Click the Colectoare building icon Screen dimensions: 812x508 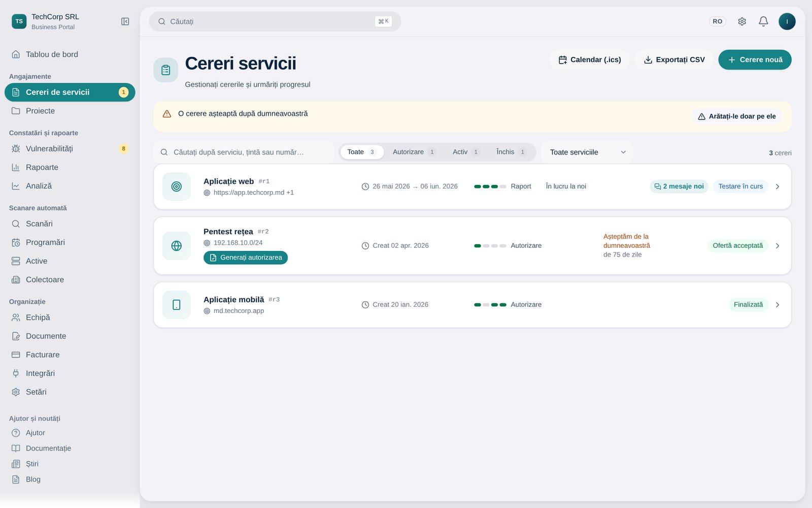point(16,280)
